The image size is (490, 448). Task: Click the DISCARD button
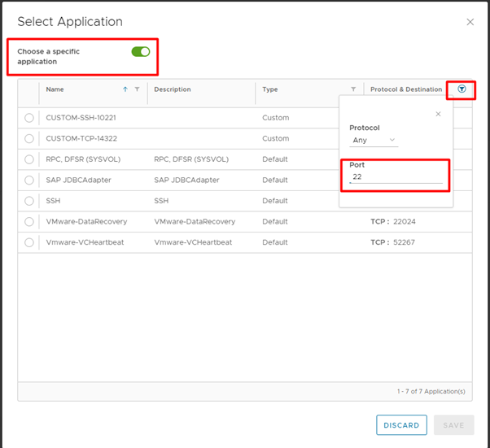click(x=401, y=425)
